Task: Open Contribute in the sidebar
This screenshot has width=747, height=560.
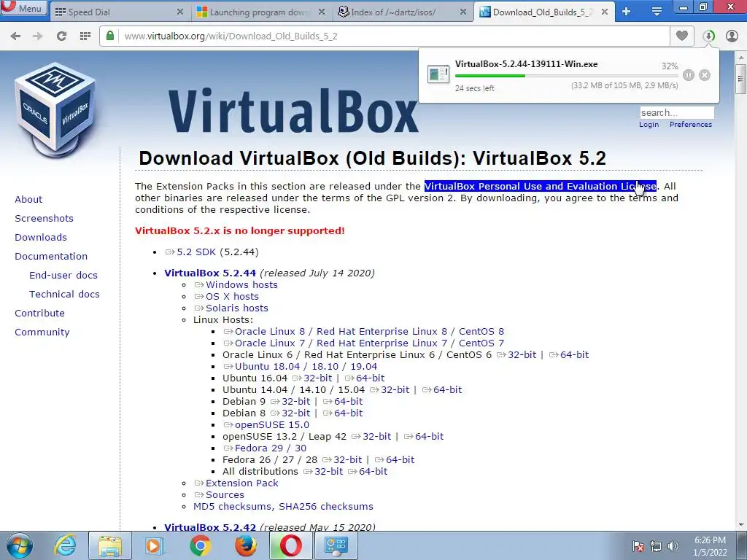Action: (x=39, y=314)
